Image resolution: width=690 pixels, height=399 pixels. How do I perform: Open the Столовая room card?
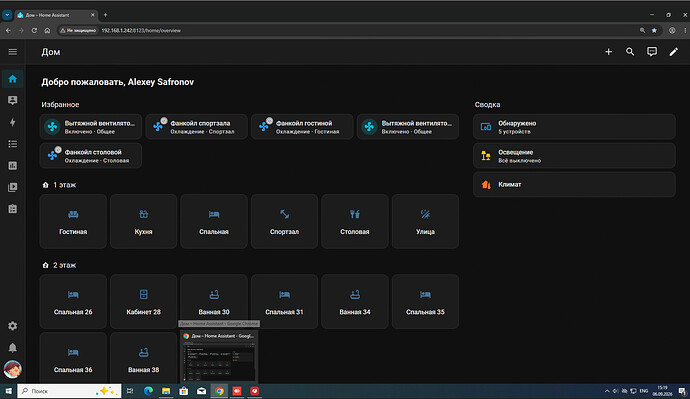click(x=355, y=221)
